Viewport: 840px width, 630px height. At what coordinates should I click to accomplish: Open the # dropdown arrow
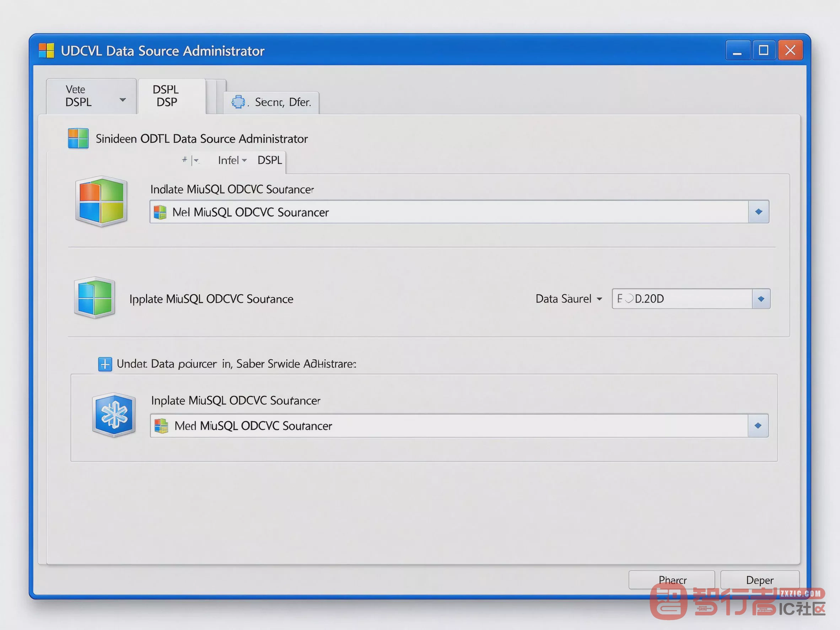point(196,160)
